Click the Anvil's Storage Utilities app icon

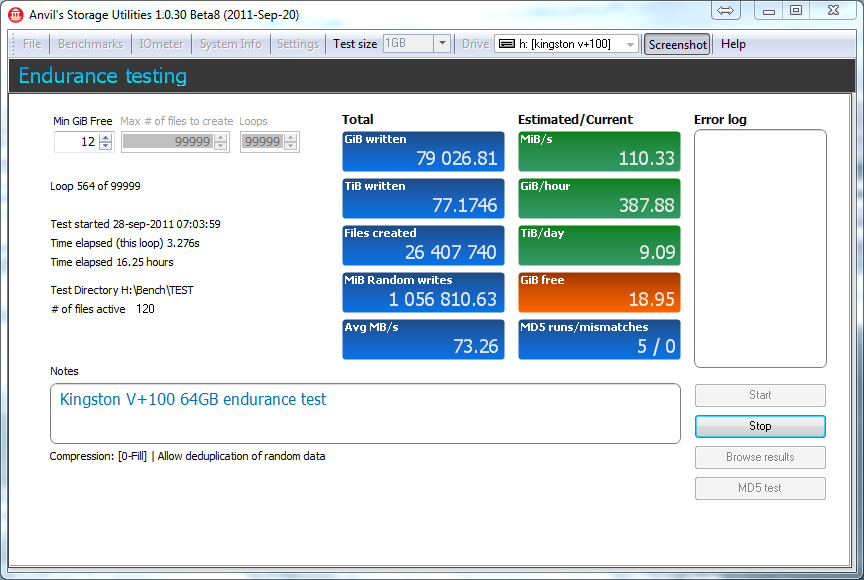(15, 14)
